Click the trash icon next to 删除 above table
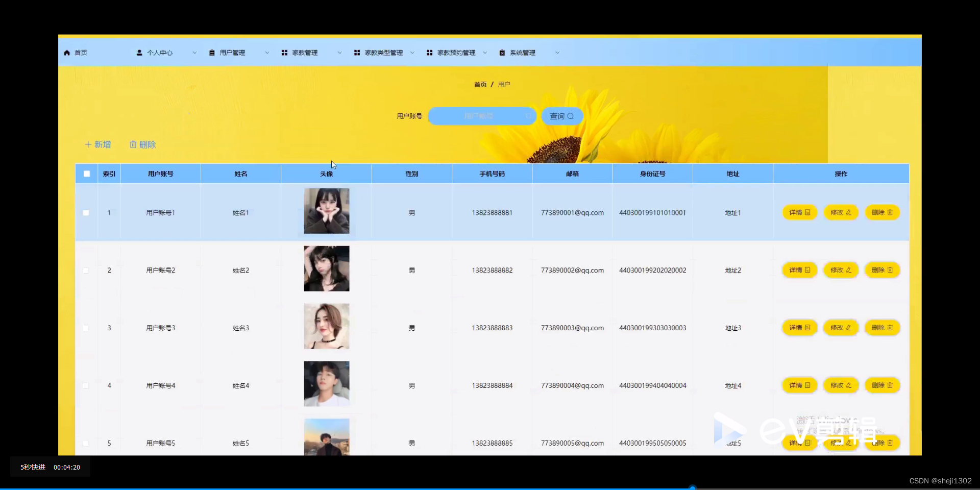980x490 pixels. tap(133, 144)
